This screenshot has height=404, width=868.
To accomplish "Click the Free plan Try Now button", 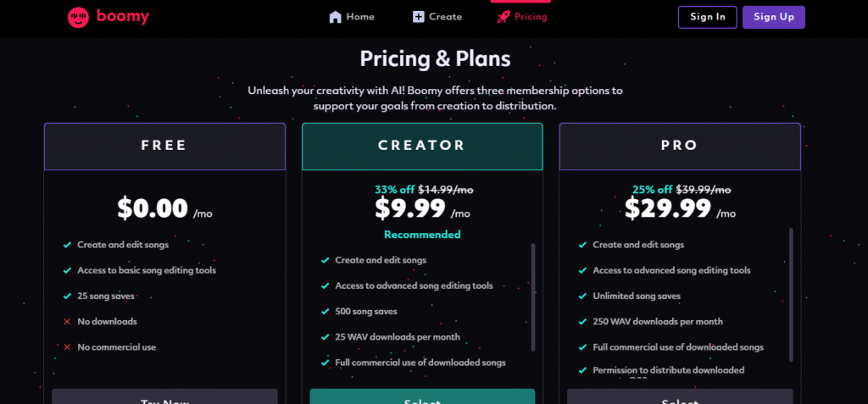I will pyautogui.click(x=164, y=397).
